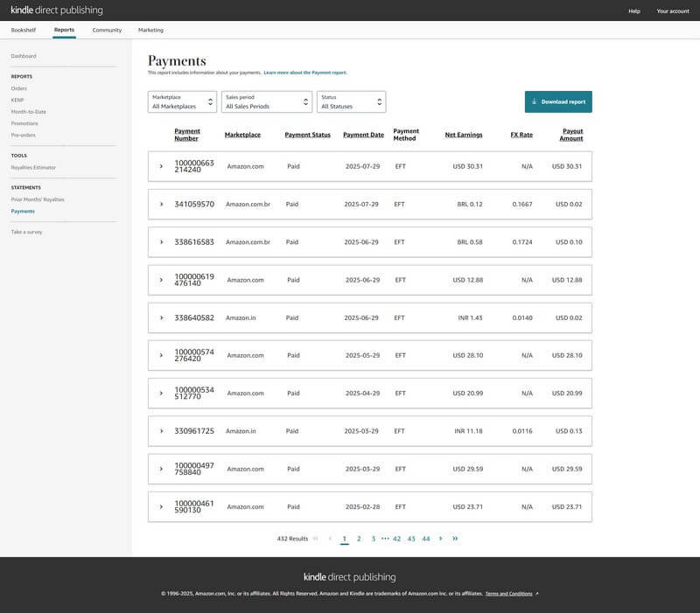The width and height of the screenshot is (700, 613).
Task: Open Royalties Estimator in sidebar
Action: coord(34,167)
